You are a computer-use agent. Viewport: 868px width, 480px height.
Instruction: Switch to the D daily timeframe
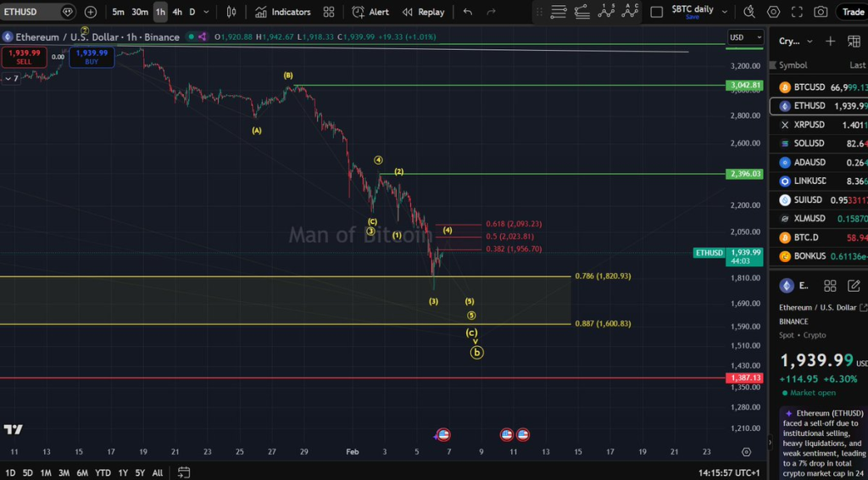[x=192, y=12]
